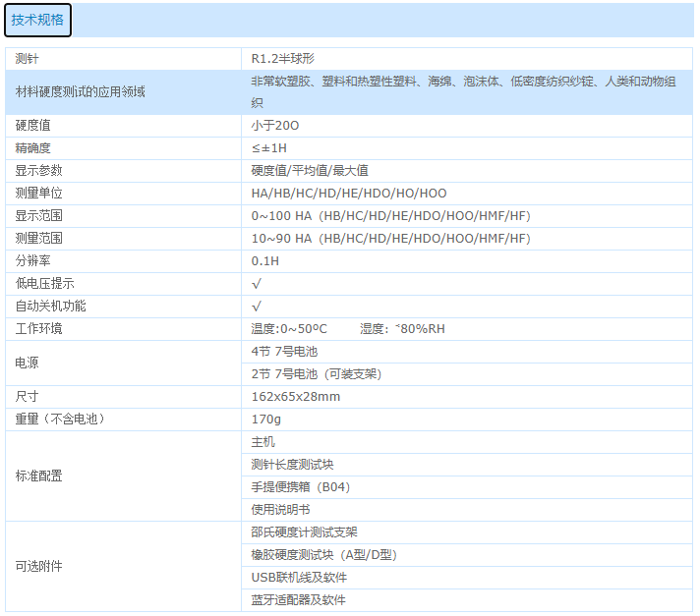The image size is (700, 616).
Task: Click the 测量单位 row label
Action: 39,194
